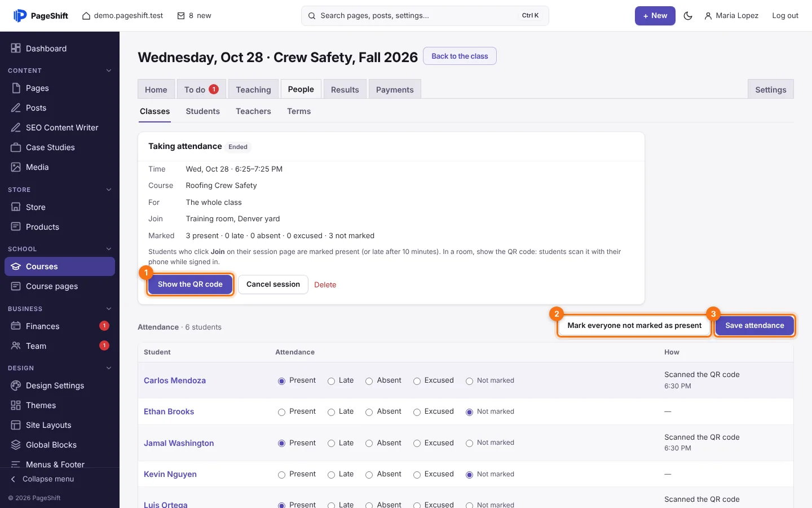Open the Payments tab
Viewport: 812px width, 508px height.
(395, 90)
